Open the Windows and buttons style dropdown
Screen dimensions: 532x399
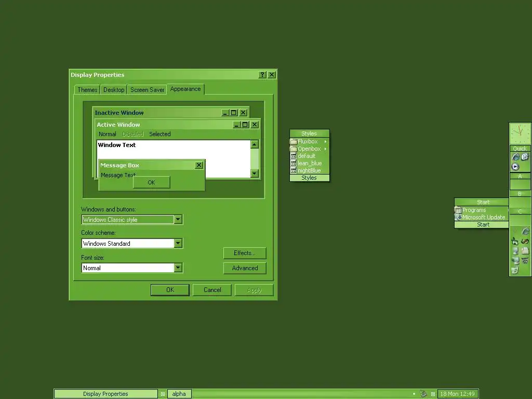[x=178, y=220]
